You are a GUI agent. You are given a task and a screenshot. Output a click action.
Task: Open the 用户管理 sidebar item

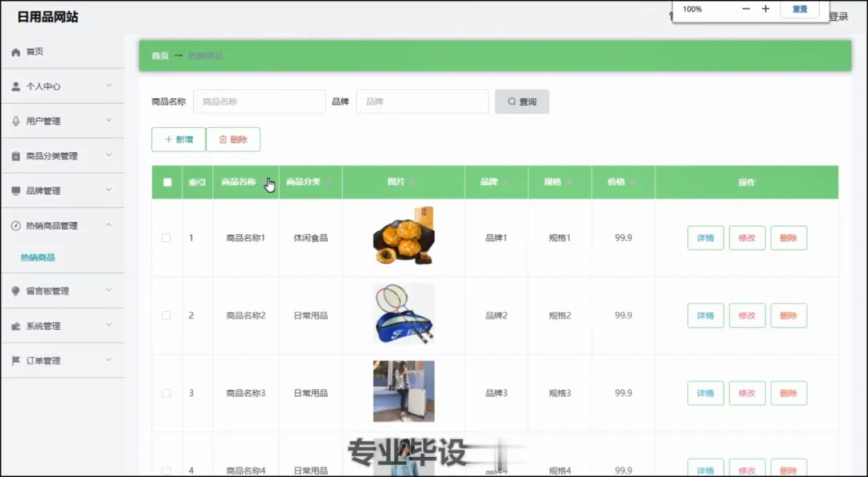tap(63, 121)
